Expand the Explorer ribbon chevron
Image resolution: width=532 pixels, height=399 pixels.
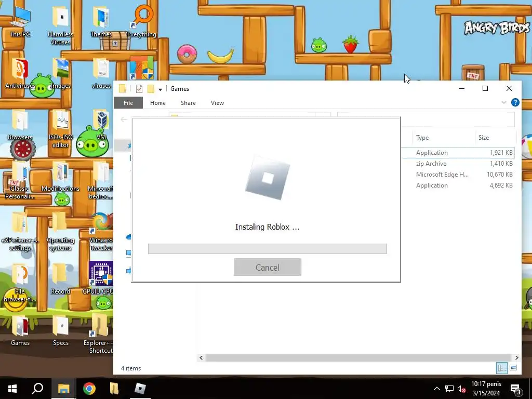click(x=504, y=102)
